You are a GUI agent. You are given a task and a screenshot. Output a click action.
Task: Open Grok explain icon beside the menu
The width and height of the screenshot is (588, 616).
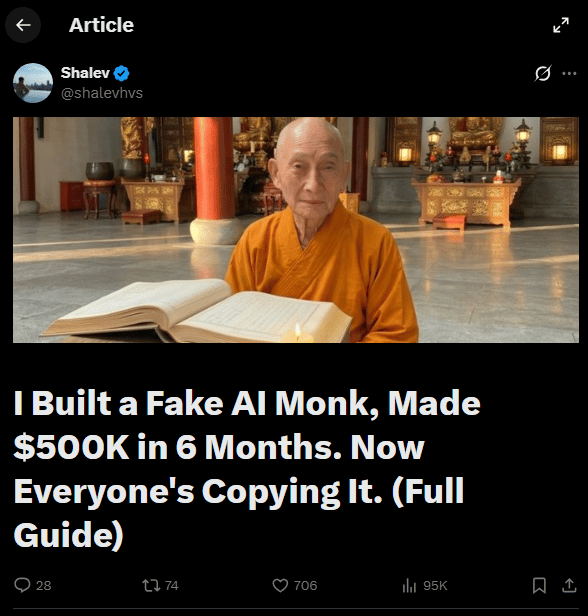pyautogui.click(x=543, y=73)
